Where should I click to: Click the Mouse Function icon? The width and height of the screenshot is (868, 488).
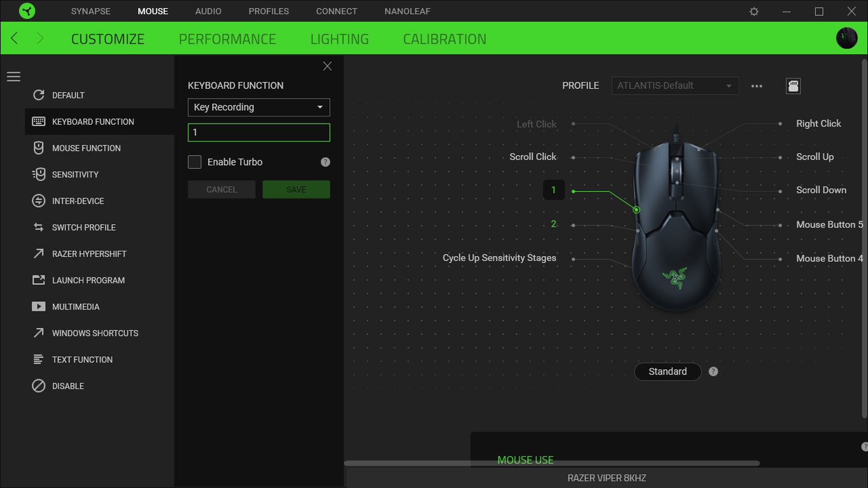pyautogui.click(x=39, y=148)
